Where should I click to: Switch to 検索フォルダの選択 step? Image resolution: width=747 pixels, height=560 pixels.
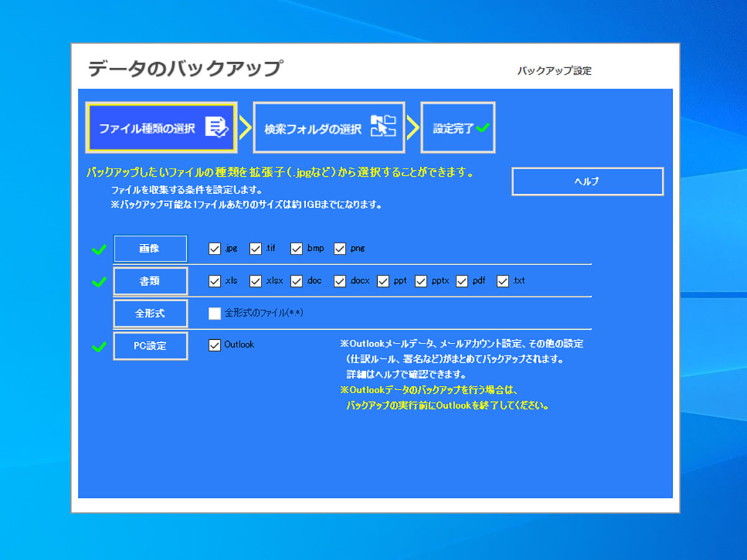tap(329, 128)
